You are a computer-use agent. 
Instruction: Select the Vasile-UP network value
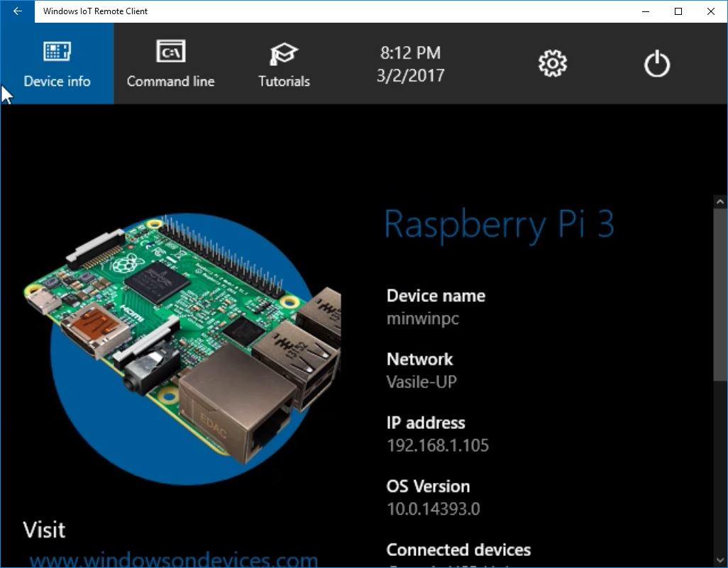point(421,382)
